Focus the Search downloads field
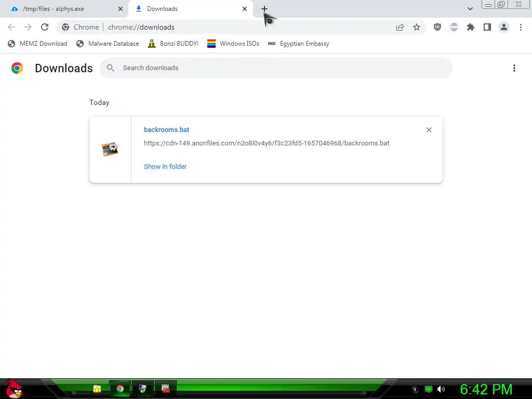Image resolution: width=532 pixels, height=399 pixels. coord(276,68)
